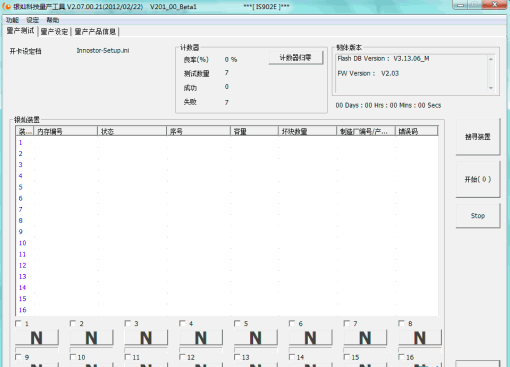Select the port 9 checkbox
510x367 pixels.
click(x=18, y=357)
